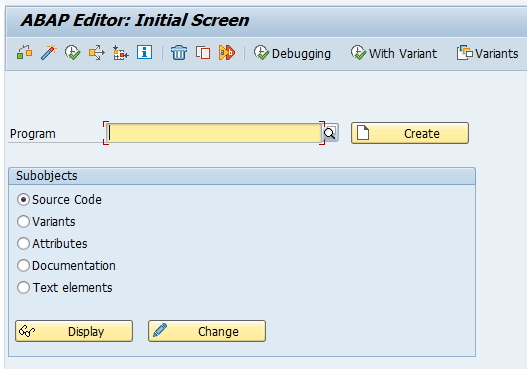Open Environment analysis tree icon

[x=120, y=53]
